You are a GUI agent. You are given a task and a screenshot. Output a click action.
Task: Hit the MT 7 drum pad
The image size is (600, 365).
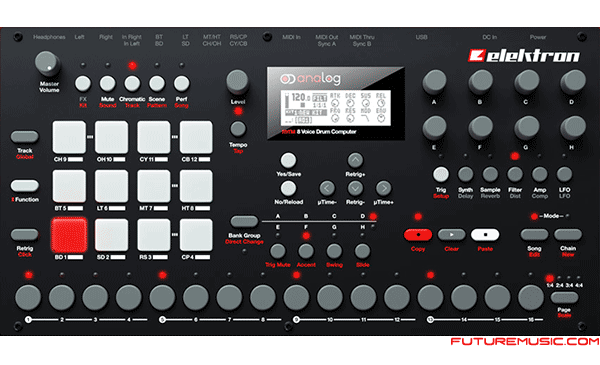coord(154,186)
